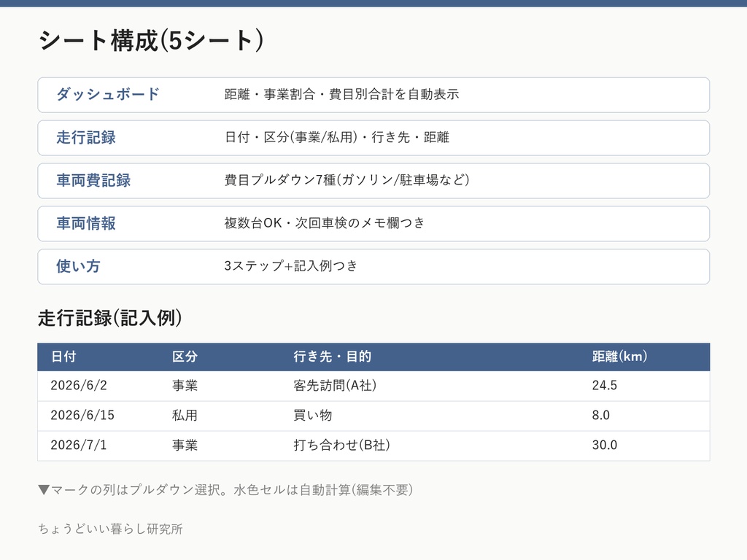Click the text 費目プルダウン7種(ガソリン/駐車場など)
The width and height of the screenshot is (747, 560).
click(347, 180)
